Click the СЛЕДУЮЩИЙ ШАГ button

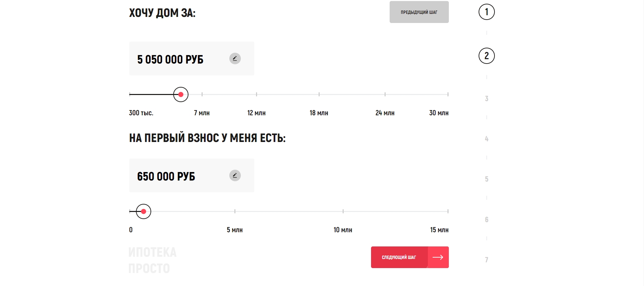(x=410, y=257)
